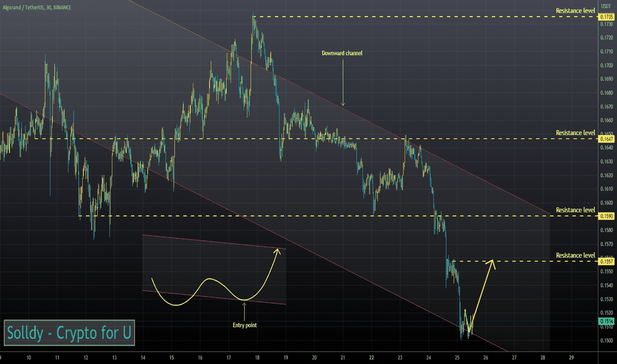Click the 0.1580 price axis value
Screen dimensions: 617x364
pos(606,230)
